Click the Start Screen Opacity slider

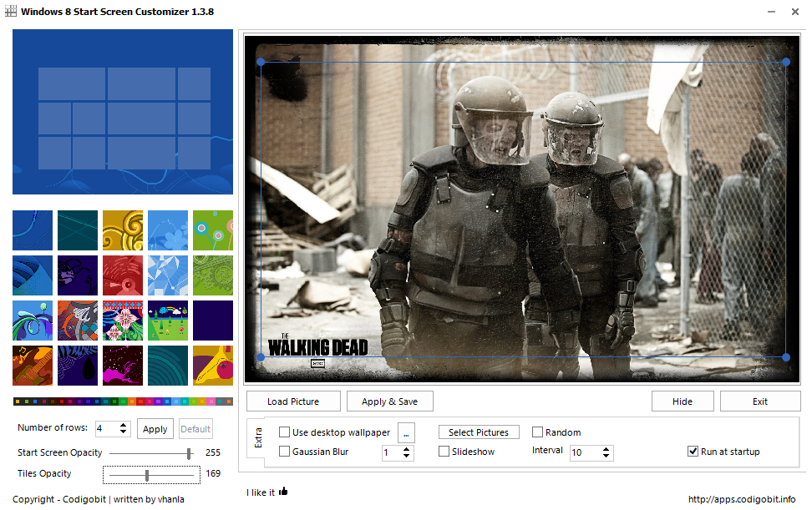151,453
